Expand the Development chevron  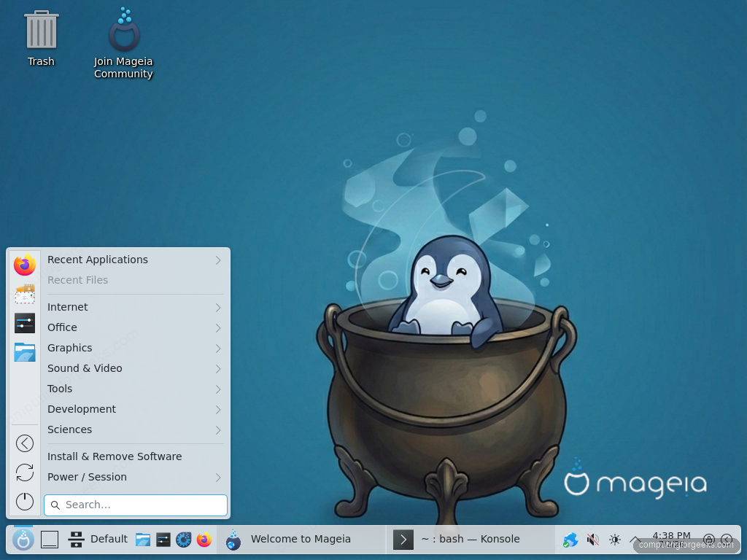(217, 410)
